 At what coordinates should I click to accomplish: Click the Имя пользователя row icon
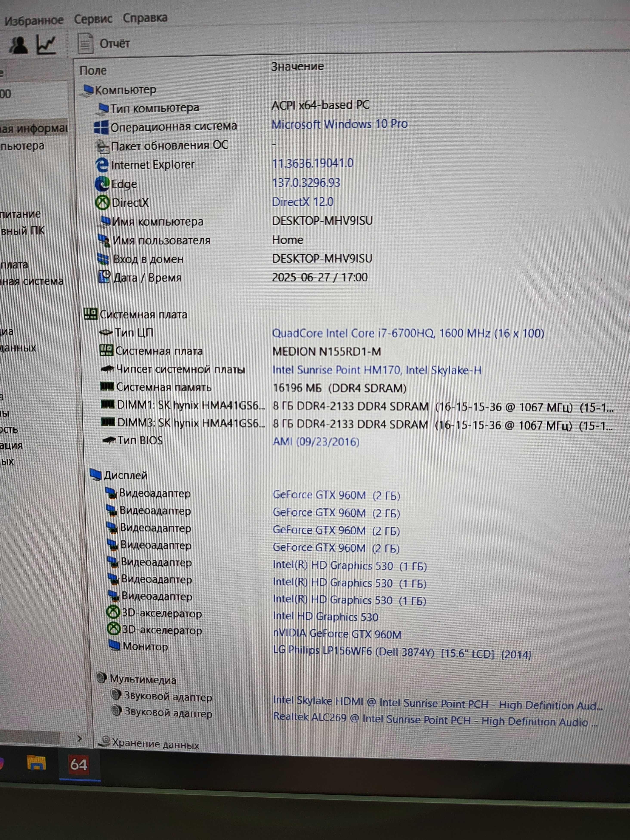[x=104, y=240]
